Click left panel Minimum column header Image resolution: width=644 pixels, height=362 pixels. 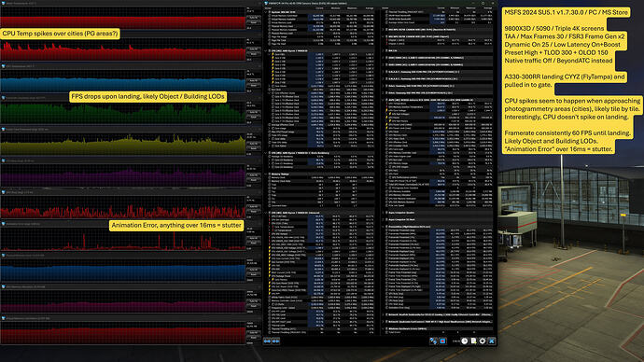(x=335, y=8)
